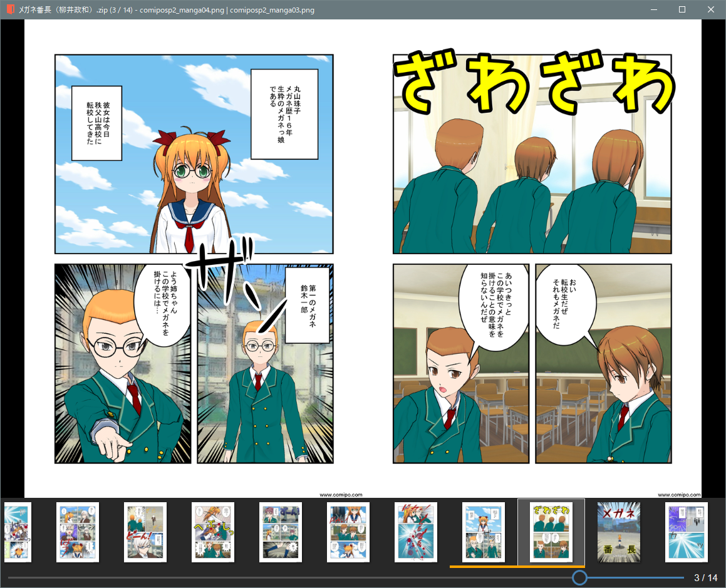The image size is (726, 588).
Task: Close the comic viewer window
Action: click(x=711, y=9)
